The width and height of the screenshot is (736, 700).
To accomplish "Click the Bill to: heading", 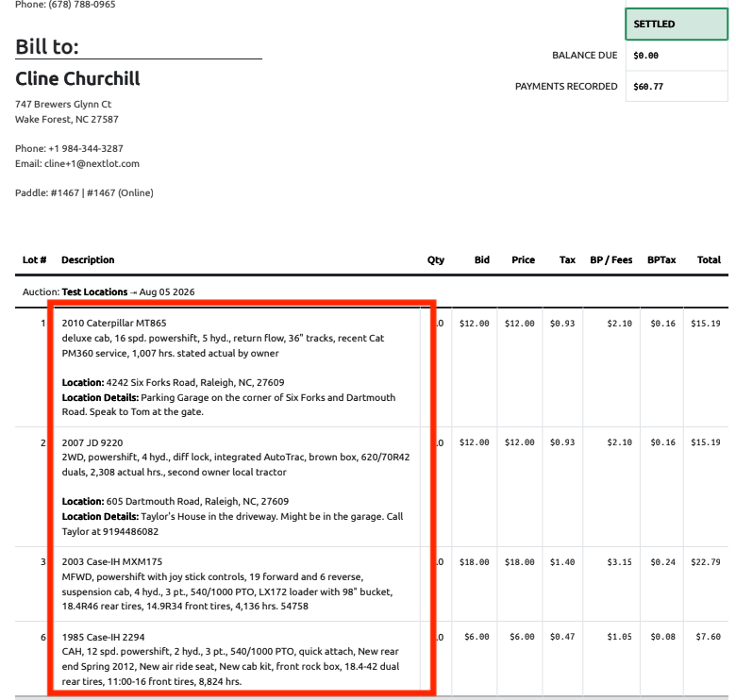I will point(47,47).
